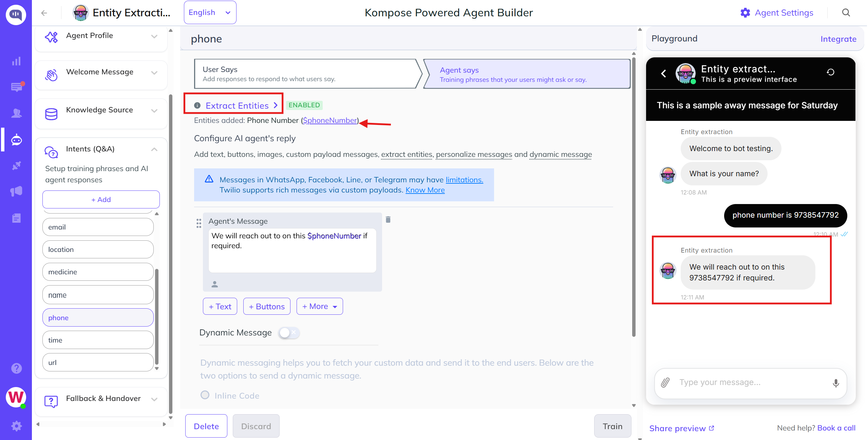Image resolution: width=868 pixels, height=440 pixels.
Task: Click the editor panel vertical scrollbar
Action: coord(634,197)
